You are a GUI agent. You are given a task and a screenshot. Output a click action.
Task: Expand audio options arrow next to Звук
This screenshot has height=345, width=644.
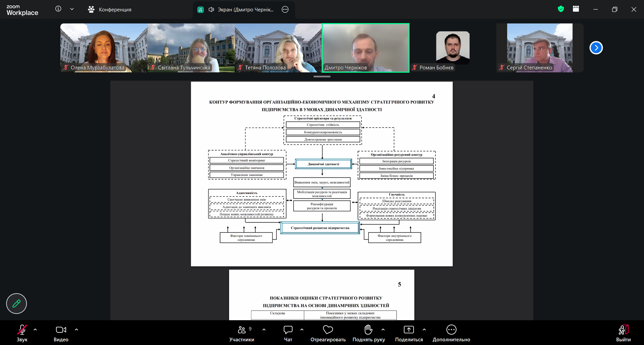[35, 330]
